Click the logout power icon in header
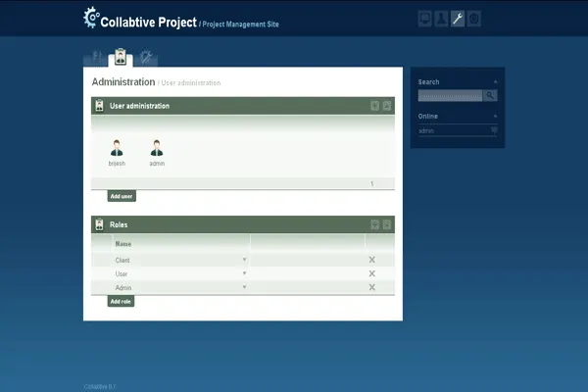Image resolution: width=588 pixels, height=392 pixels. (x=474, y=18)
